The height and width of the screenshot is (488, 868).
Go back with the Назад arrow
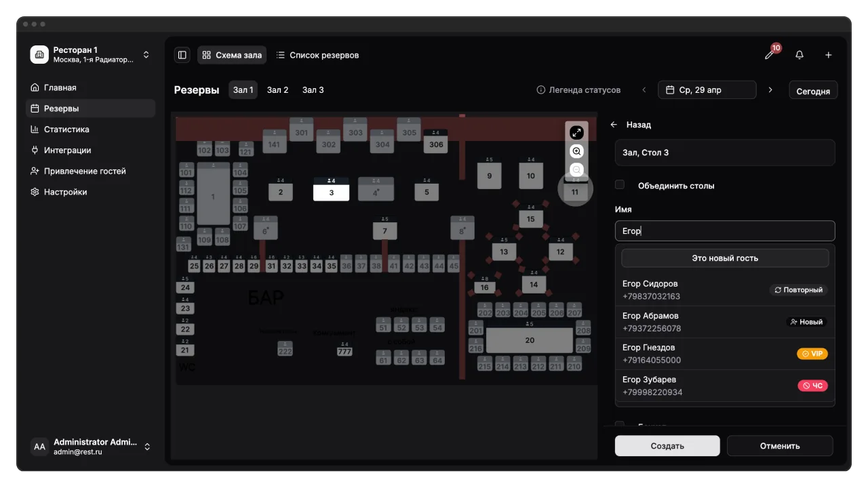pyautogui.click(x=614, y=125)
